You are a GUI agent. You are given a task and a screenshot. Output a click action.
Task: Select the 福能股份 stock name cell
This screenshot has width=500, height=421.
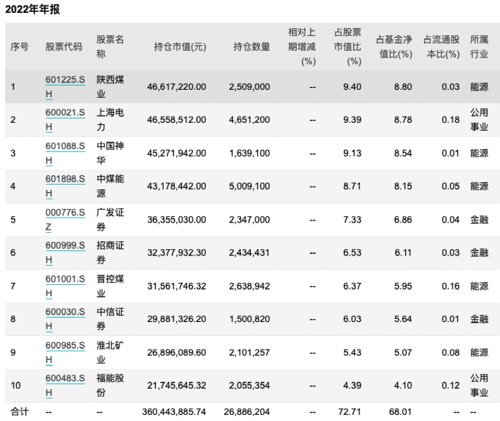click(x=110, y=385)
